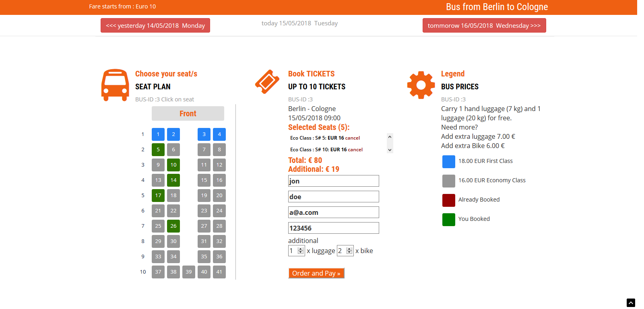Click 'Fare starts from : Euro 10' text
The height and width of the screenshot is (309, 644).
pyautogui.click(x=122, y=6)
